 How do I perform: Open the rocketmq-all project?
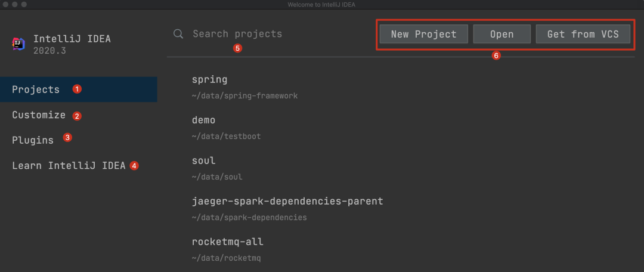227,242
